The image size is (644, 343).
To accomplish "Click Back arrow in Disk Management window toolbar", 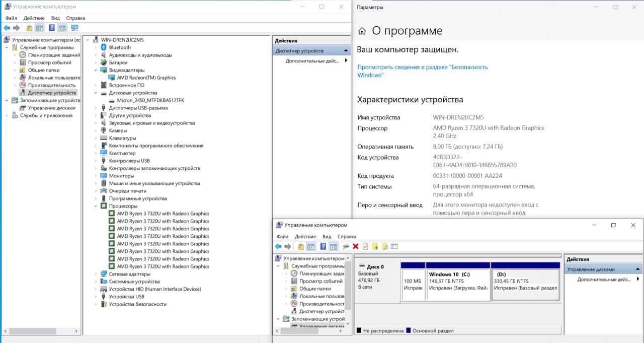I will pos(278,246).
